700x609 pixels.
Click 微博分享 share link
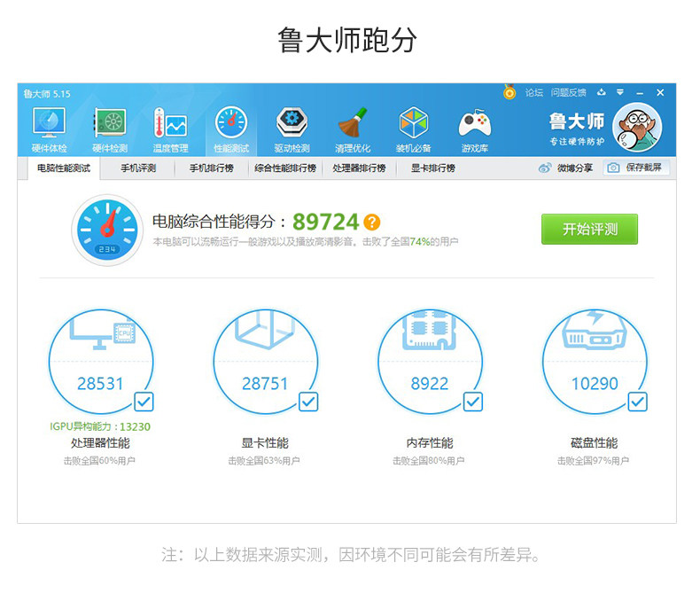click(x=574, y=168)
